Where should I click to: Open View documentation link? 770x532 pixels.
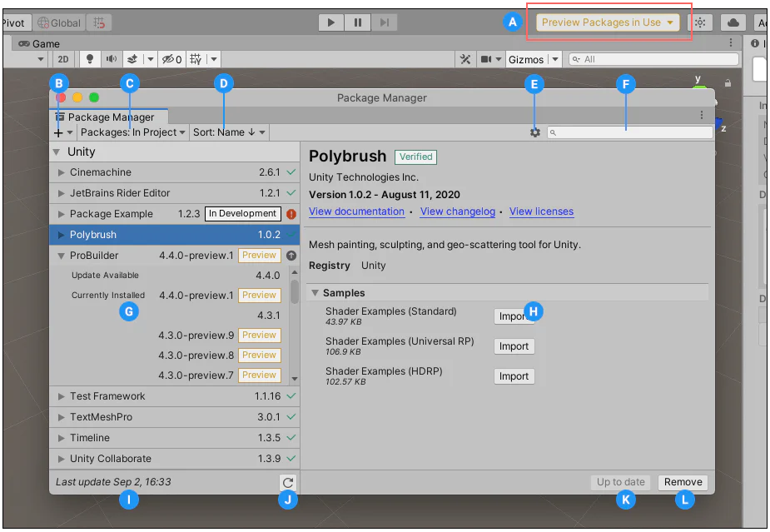tap(356, 211)
